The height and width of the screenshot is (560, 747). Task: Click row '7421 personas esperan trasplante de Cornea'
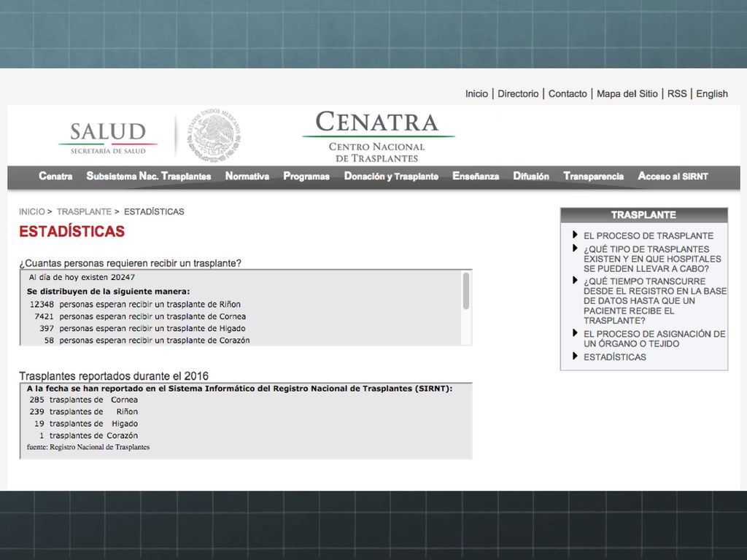(x=140, y=316)
